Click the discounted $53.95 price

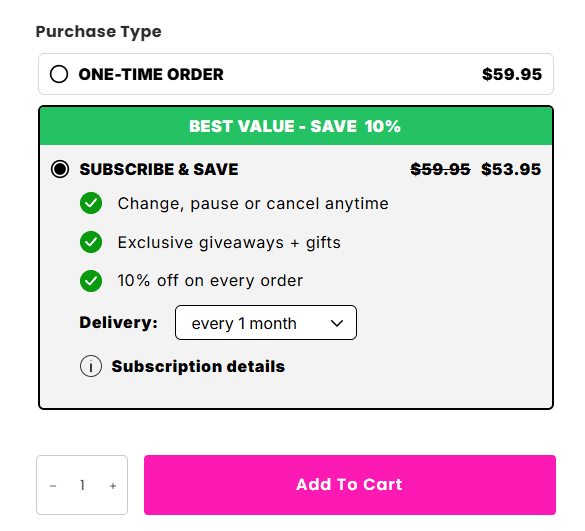(x=511, y=169)
